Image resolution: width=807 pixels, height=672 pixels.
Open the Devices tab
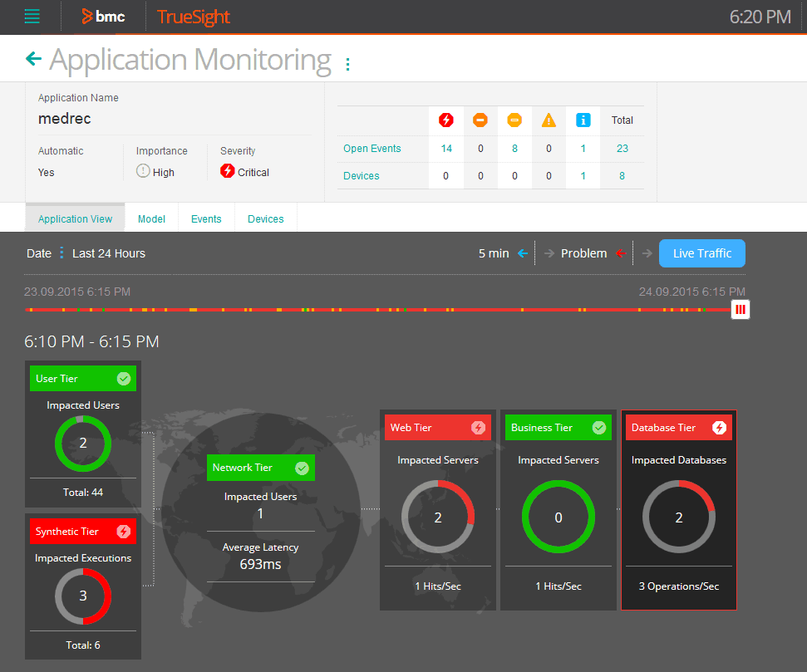click(266, 218)
